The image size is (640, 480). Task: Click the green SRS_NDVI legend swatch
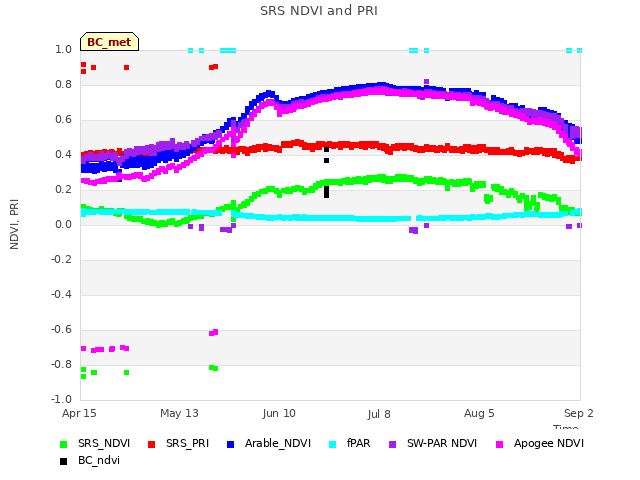click(x=63, y=444)
